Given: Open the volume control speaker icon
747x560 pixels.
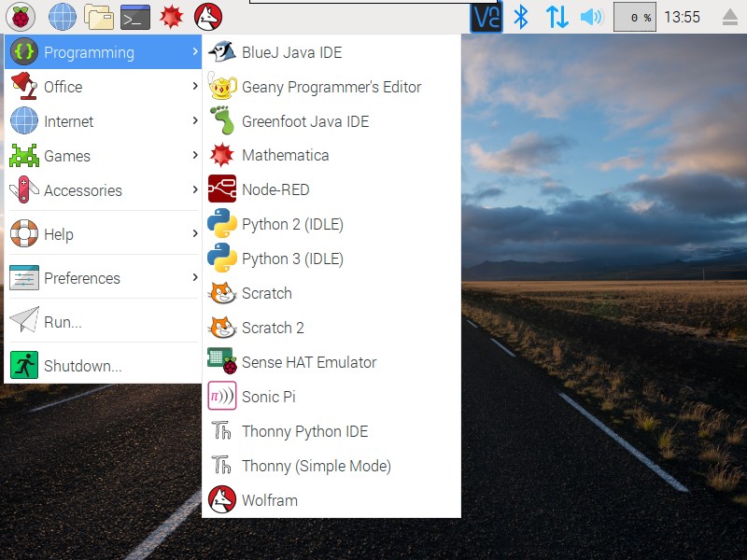Looking at the screenshot, I should coord(592,17).
